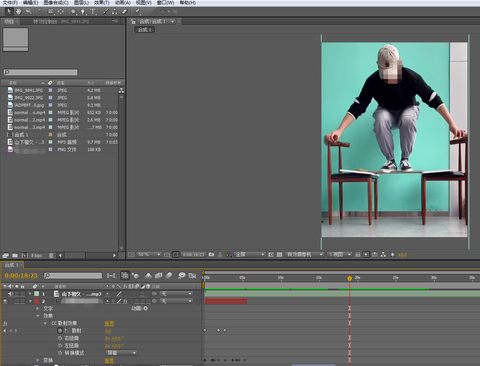This screenshot has height=366, width=480.
Task: Select the Eraser tool
Action: 124,12
